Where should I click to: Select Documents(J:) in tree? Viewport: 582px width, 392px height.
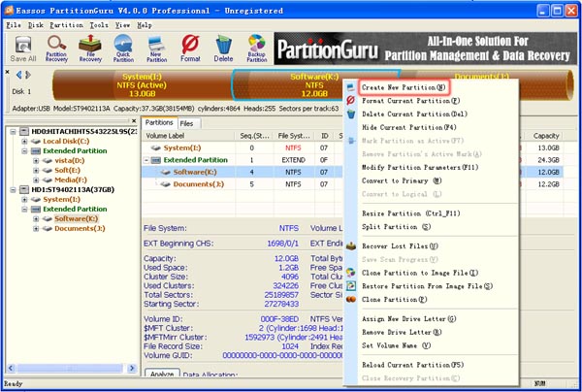(80, 228)
